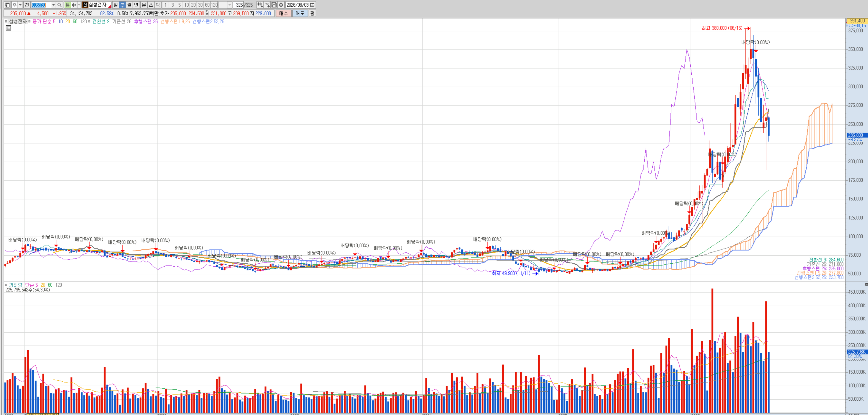Viewport: 868px width, 415px height.
Task: Click the 평 button
Action: tap(312, 13)
